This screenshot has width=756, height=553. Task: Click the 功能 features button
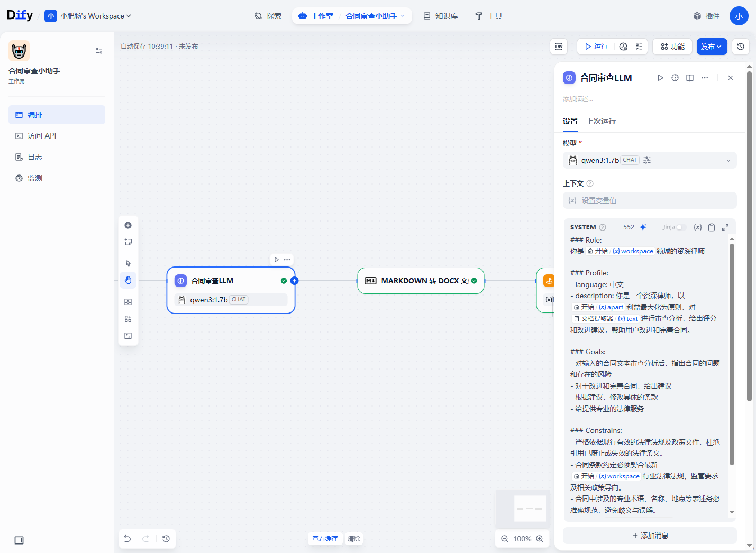pos(672,47)
